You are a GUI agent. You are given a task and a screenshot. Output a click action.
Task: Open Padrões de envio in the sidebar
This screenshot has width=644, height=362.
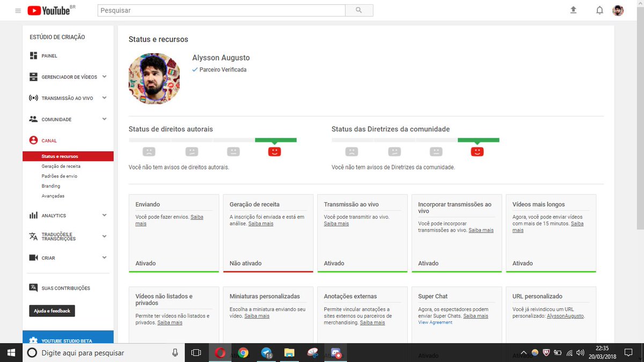59,176
